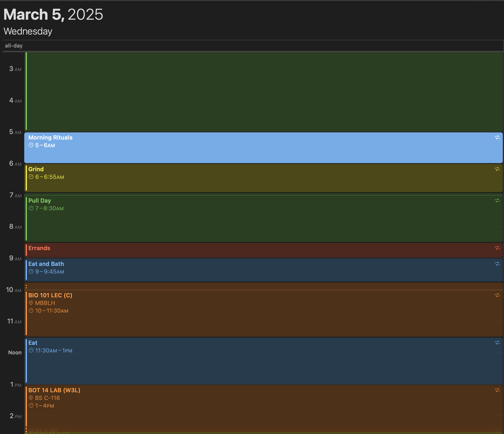The image size is (504, 434).
Task: Click the clock icon beside 10–11:30AM
Action: point(31,311)
